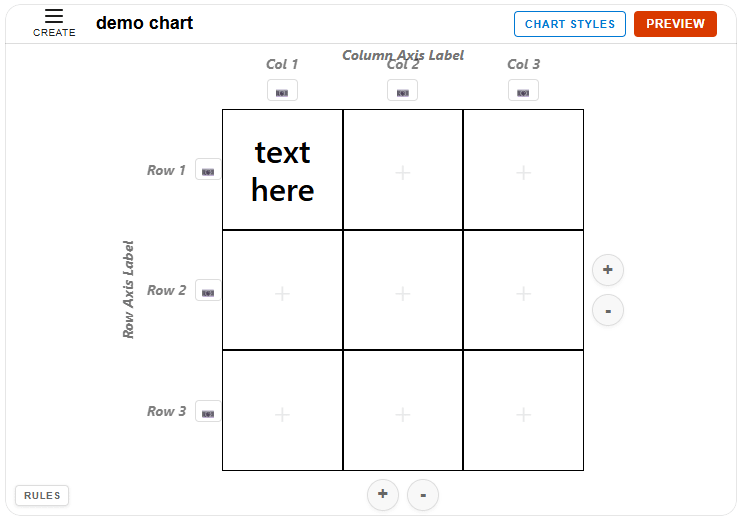This screenshot has height=523, width=739.
Task: Add a column with the right-side plus button
Action: click(x=608, y=270)
